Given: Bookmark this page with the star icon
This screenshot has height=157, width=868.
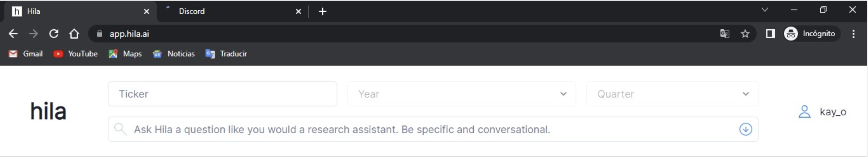Looking at the screenshot, I should 745,34.
